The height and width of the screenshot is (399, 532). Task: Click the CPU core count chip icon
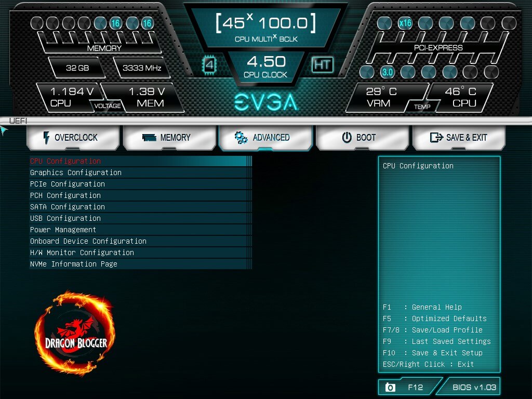tap(209, 65)
